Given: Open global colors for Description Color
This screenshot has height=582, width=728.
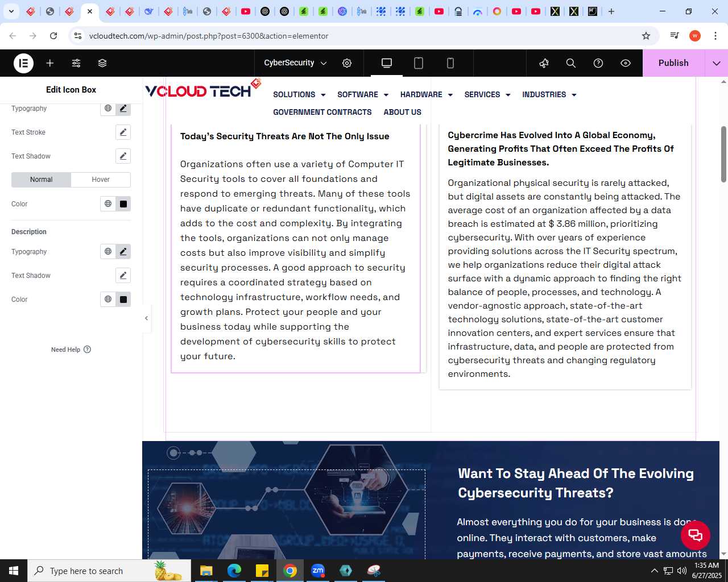Looking at the screenshot, I should 108,300.
